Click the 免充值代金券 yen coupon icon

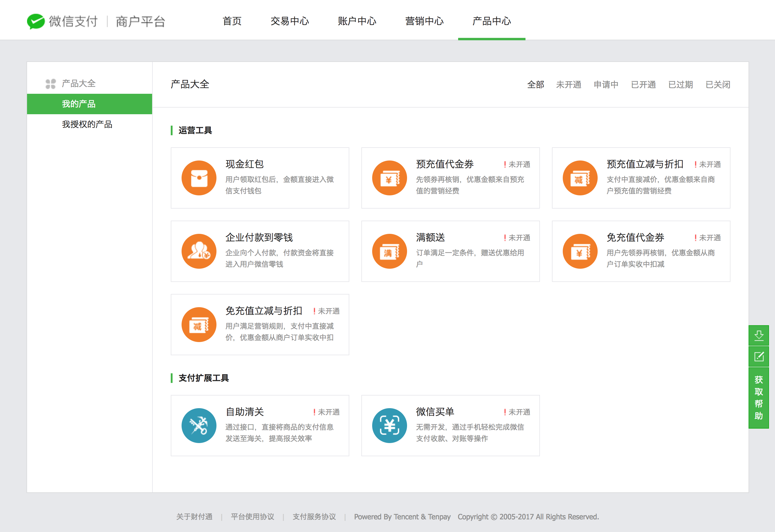[580, 251]
